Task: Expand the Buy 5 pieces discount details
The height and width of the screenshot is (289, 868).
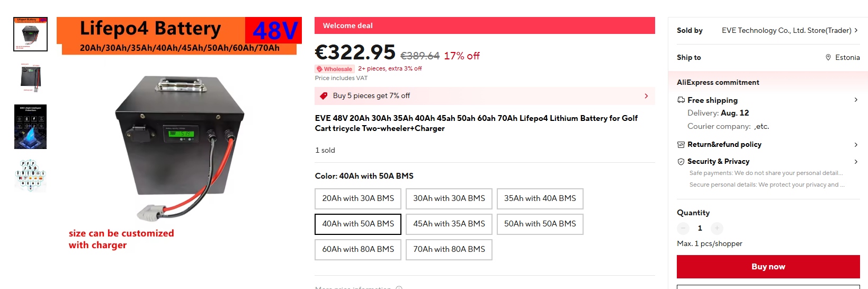Action: pyautogui.click(x=646, y=96)
